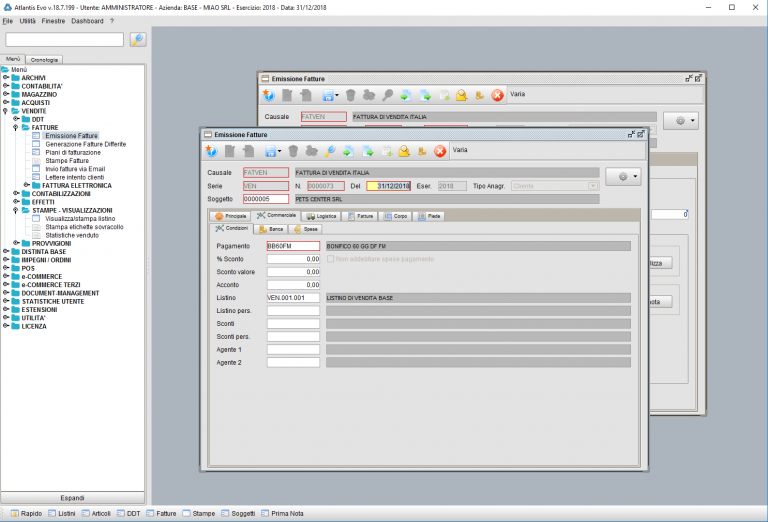Expand the MAGAZZINO tree node
768x522 pixels.
[x=5, y=94]
